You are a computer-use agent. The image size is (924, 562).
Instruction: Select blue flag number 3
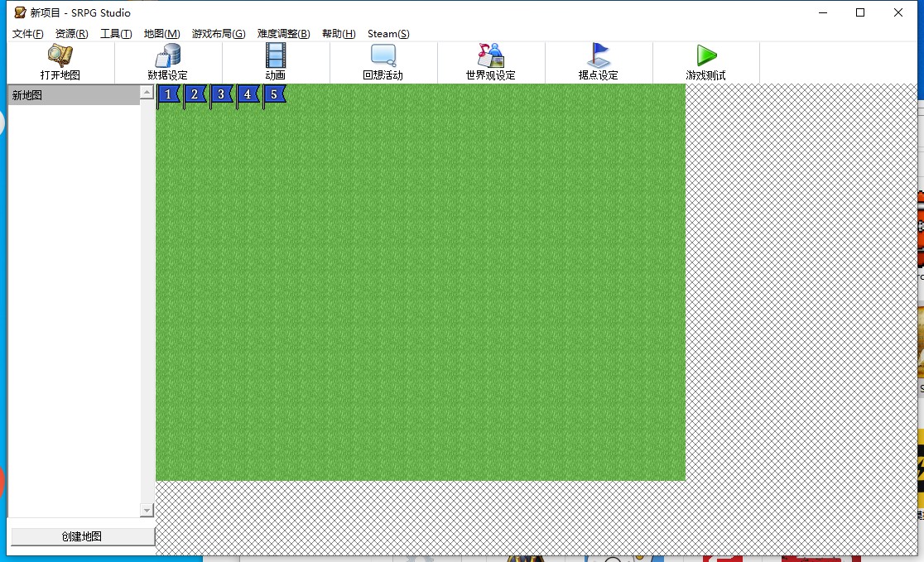[x=222, y=95]
